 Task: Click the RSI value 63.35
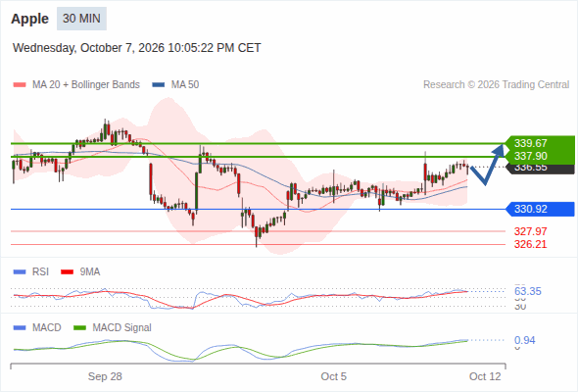pos(528,291)
